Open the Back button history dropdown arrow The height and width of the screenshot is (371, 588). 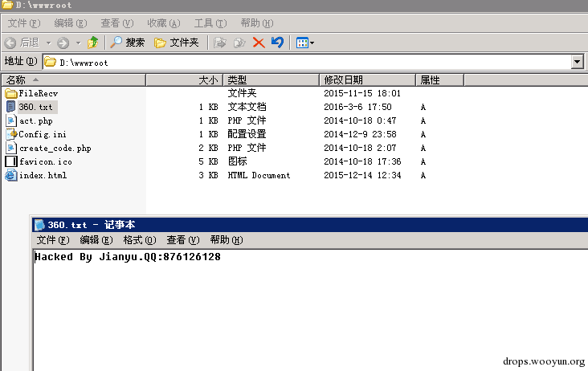[x=49, y=43]
